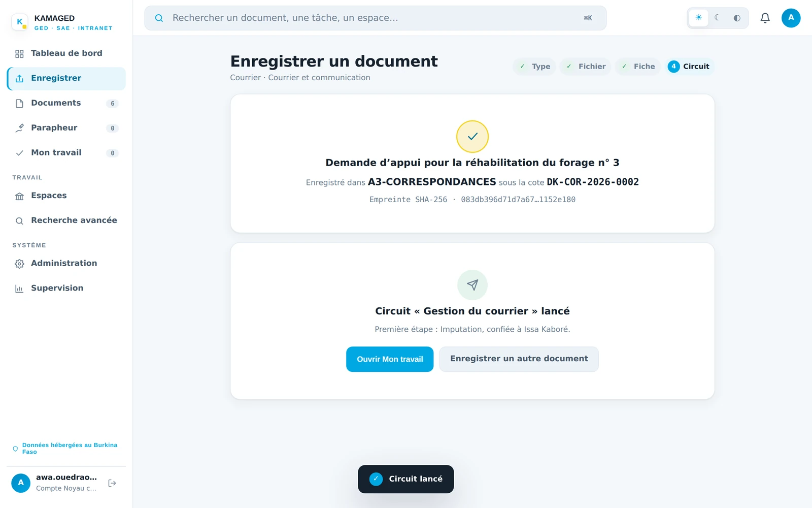Open Recherche avancée

point(66,220)
